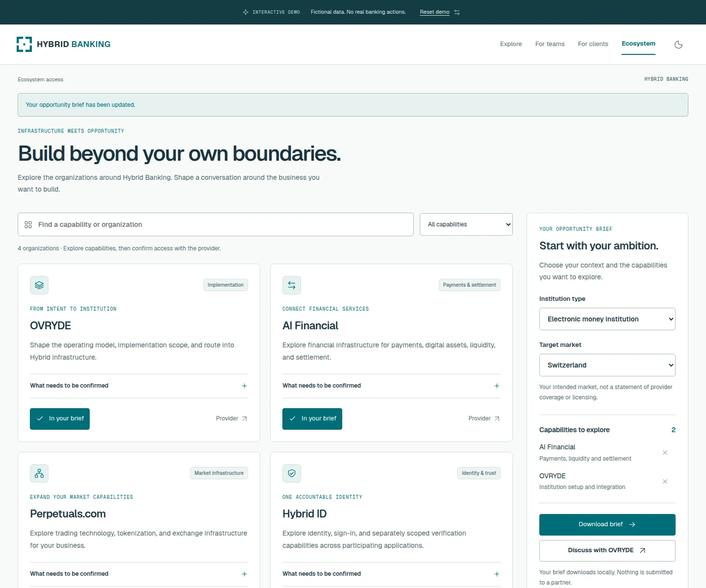This screenshot has width=706, height=588.
Task: Click the Market infrastructure tag
Action: [x=219, y=473]
